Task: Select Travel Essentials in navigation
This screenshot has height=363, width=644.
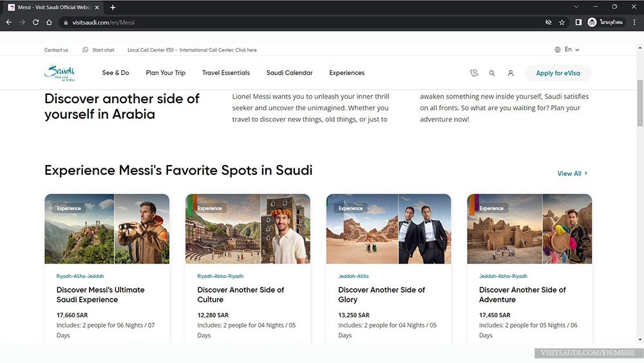Action: (226, 73)
